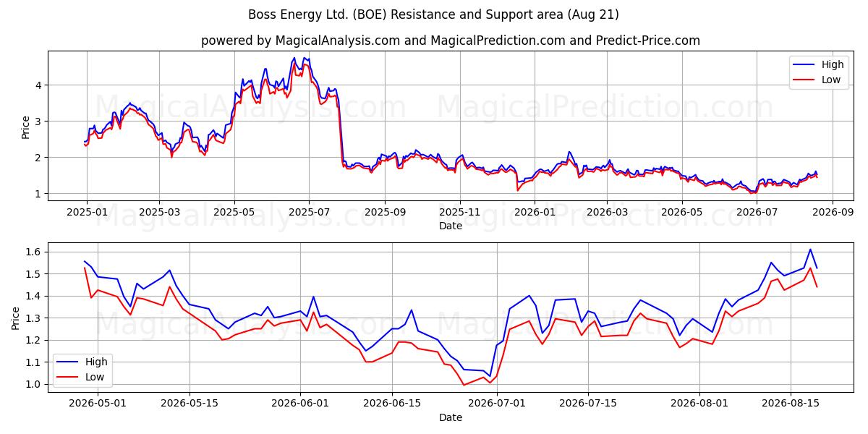The image size is (868, 434).
Task: Click the '2025-07' tick label
Action: 309,212
